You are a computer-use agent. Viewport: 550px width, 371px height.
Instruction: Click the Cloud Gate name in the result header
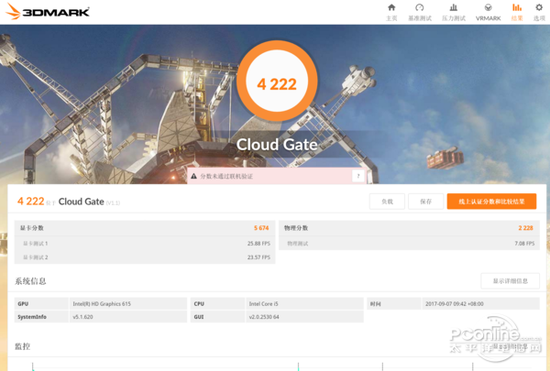click(81, 201)
